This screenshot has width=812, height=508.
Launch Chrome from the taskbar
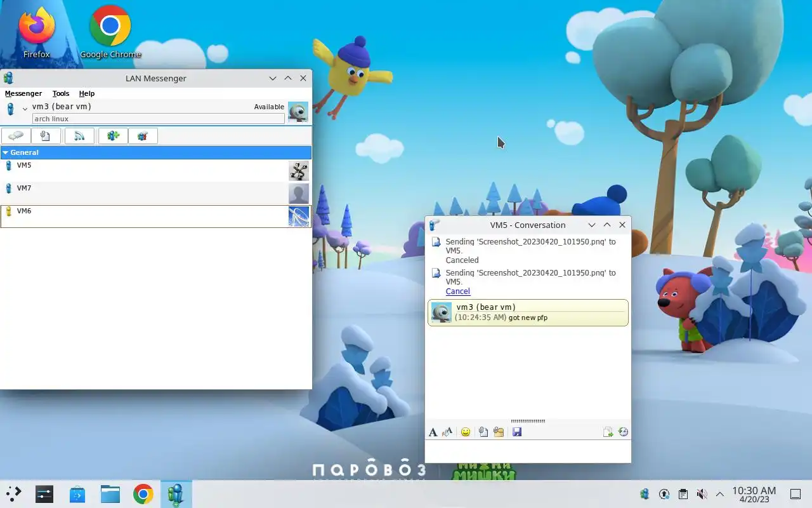pyautogui.click(x=143, y=494)
